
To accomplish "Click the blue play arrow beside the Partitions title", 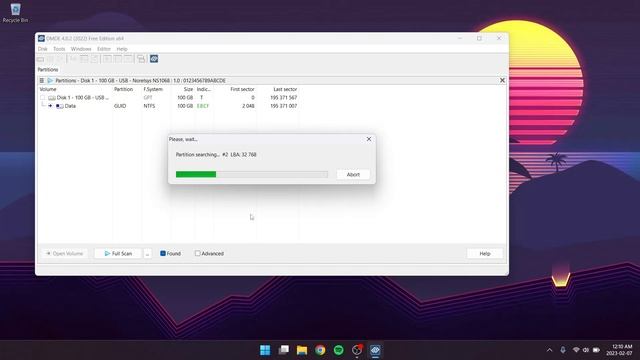I will pyautogui.click(x=50, y=81).
